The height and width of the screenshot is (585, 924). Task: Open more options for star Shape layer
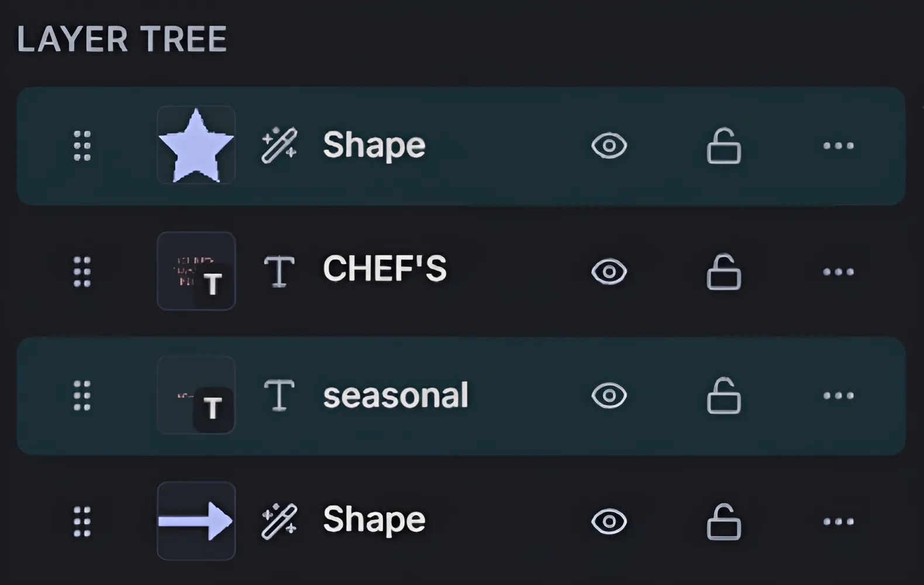pyautogui.click(x=838, y=146)
